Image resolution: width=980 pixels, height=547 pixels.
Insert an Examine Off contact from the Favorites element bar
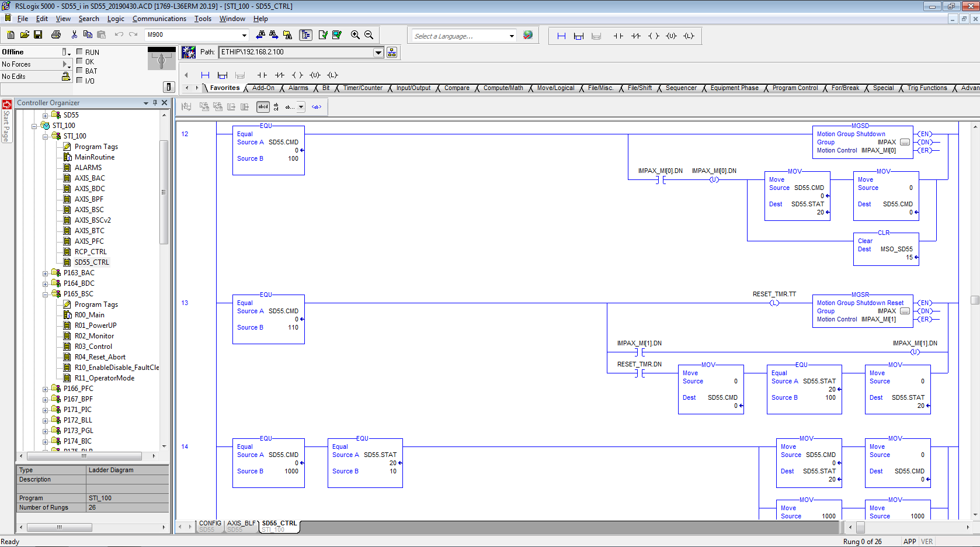280,75
